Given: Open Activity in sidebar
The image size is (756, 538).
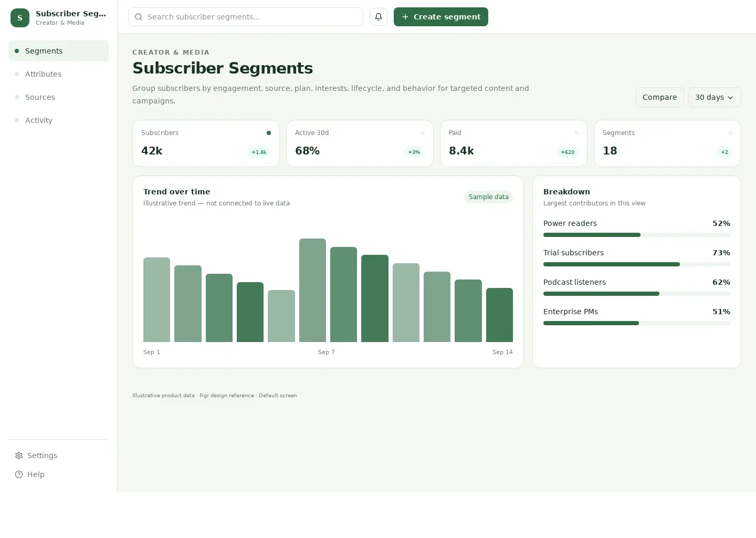Looking at the screenshot, I should (58, 120).
